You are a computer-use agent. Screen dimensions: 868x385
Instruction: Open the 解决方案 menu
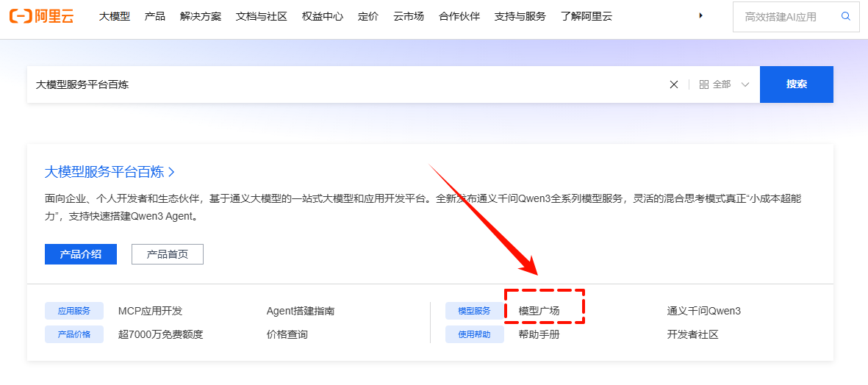(x=201, y=16)
